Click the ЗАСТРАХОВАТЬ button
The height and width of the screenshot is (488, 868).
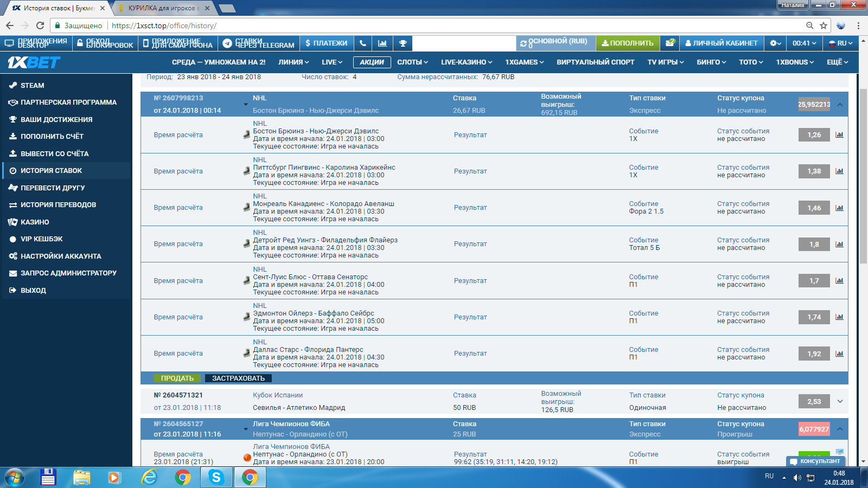pos(239,378)
